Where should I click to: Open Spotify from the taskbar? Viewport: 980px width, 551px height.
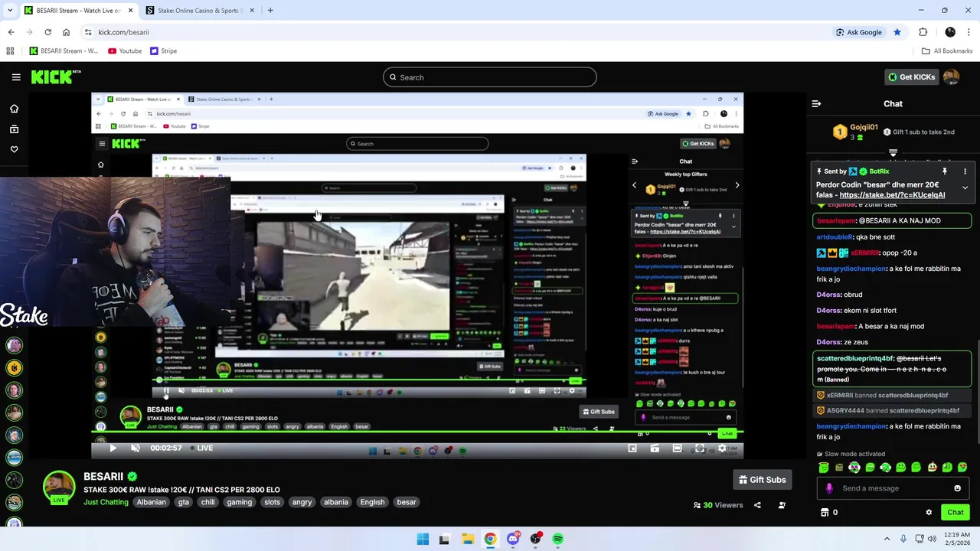coord(557,539)
